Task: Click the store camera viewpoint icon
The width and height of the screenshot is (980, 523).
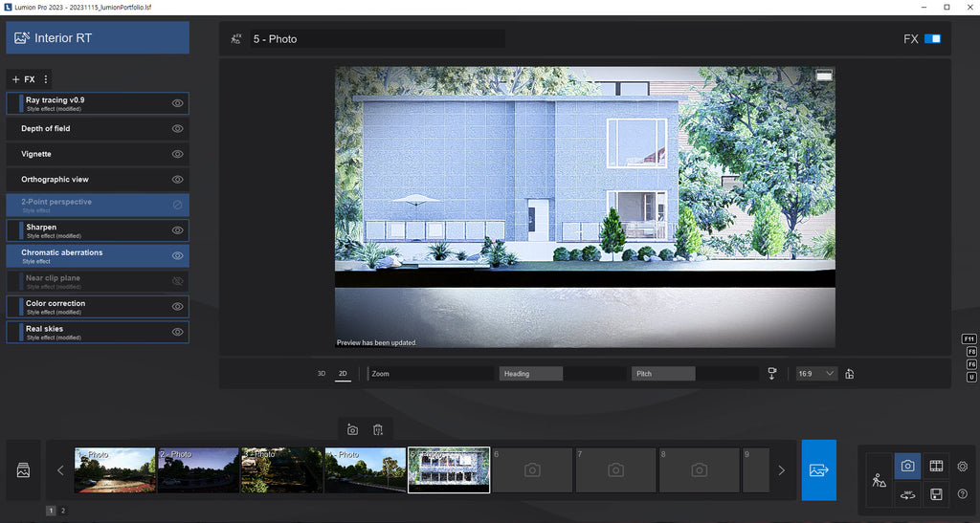Action: (x=352, y=430)
